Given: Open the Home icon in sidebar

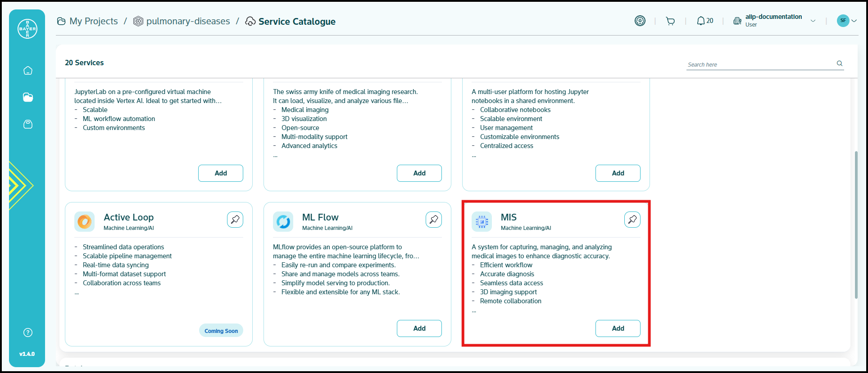Looking at the screenshot, I should pyautogui.click(x=28, y=71).
